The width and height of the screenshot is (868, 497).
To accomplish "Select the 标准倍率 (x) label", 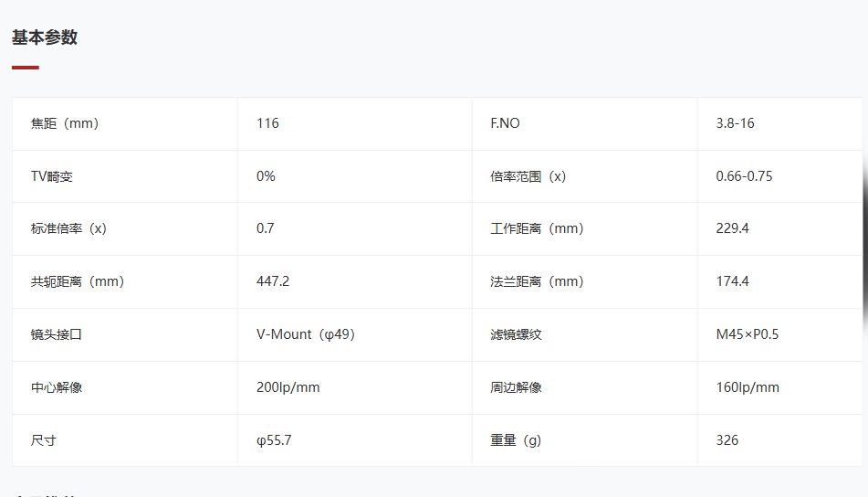I will pos(68,228).
